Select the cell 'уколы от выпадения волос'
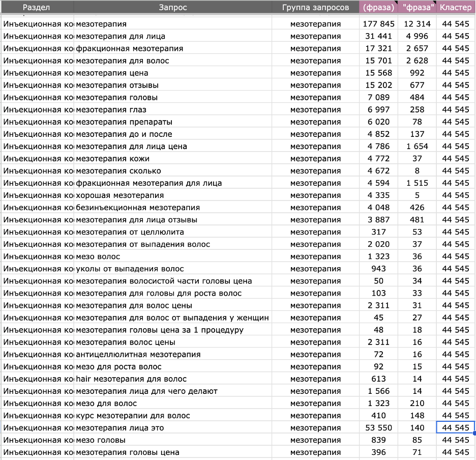This screenshot has width=476, height=460. pyautogui.click(x=173, y=269)
